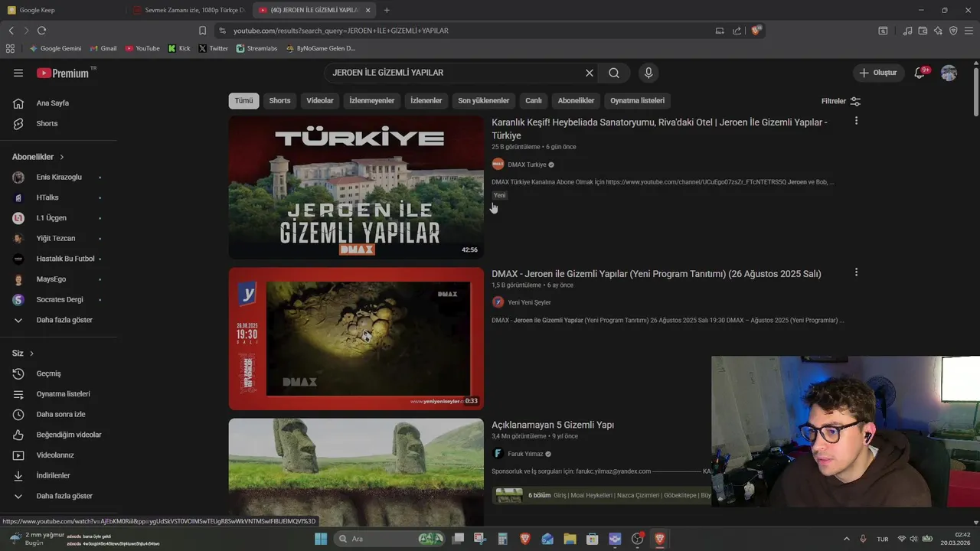This screenshot has height=551, width=980.
Task: Open the Brave playlist music note icon
Action: click(907, 31)
